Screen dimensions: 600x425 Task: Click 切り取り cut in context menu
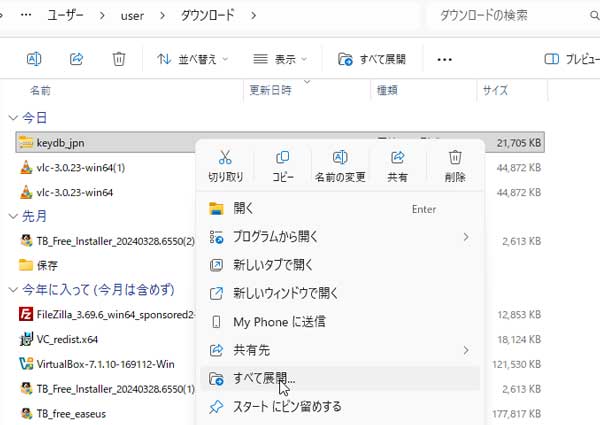coord(225,166)
